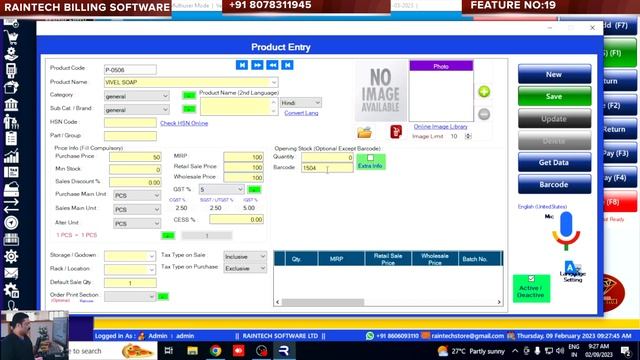Screen dimensions: 640x360
Task: Click the Update button
Action: click(554, 118)
